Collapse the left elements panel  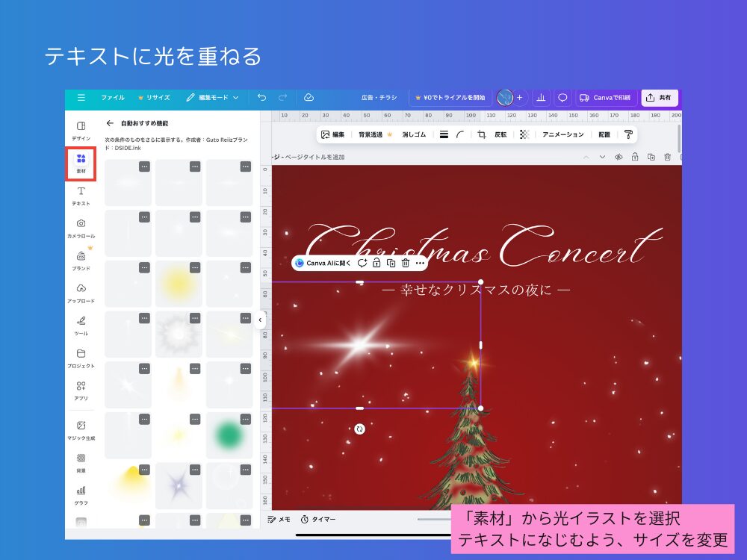pyautogui.click(x=260, y=320)
